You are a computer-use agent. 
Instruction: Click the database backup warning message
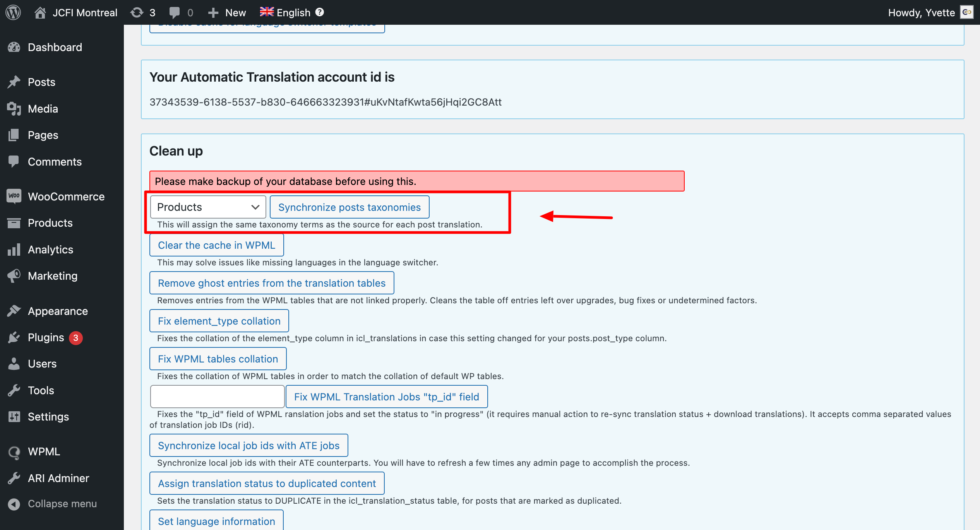pos(417,181)
